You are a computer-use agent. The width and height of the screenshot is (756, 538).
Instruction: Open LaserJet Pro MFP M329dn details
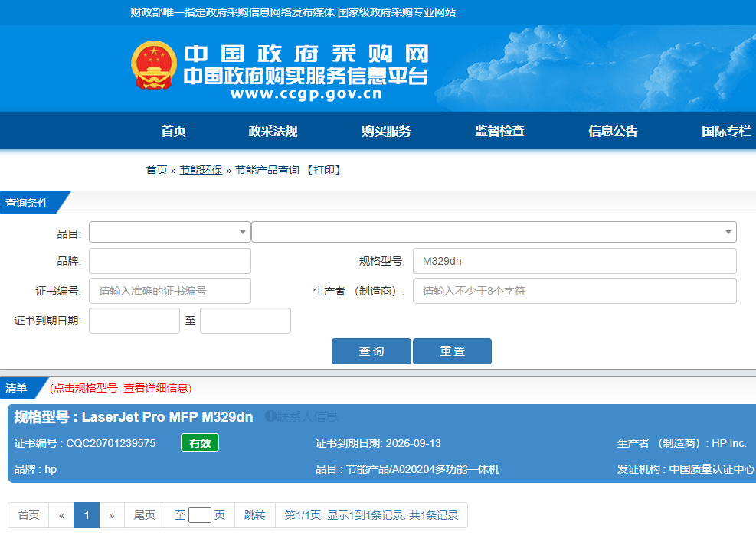[167, 416]
